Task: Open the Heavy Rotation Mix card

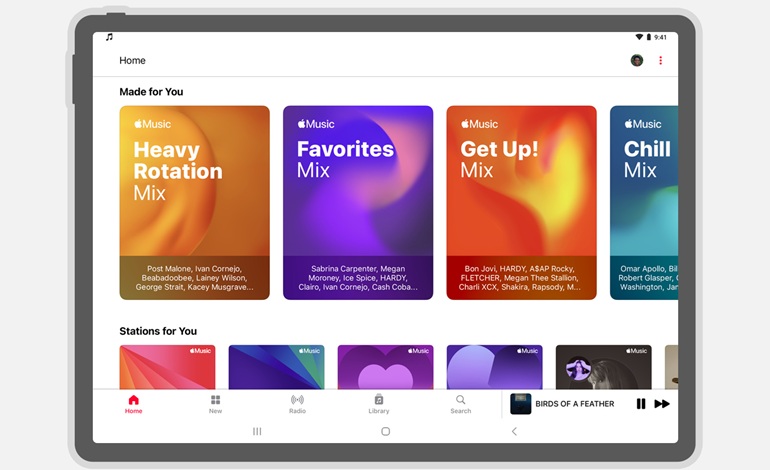Action: point(194,202)
